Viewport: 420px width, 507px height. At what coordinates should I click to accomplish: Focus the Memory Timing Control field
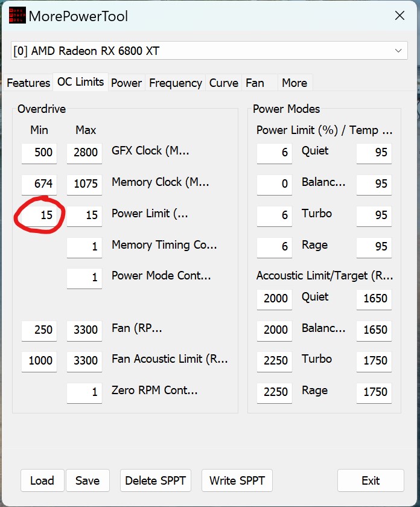pos(84,247)
